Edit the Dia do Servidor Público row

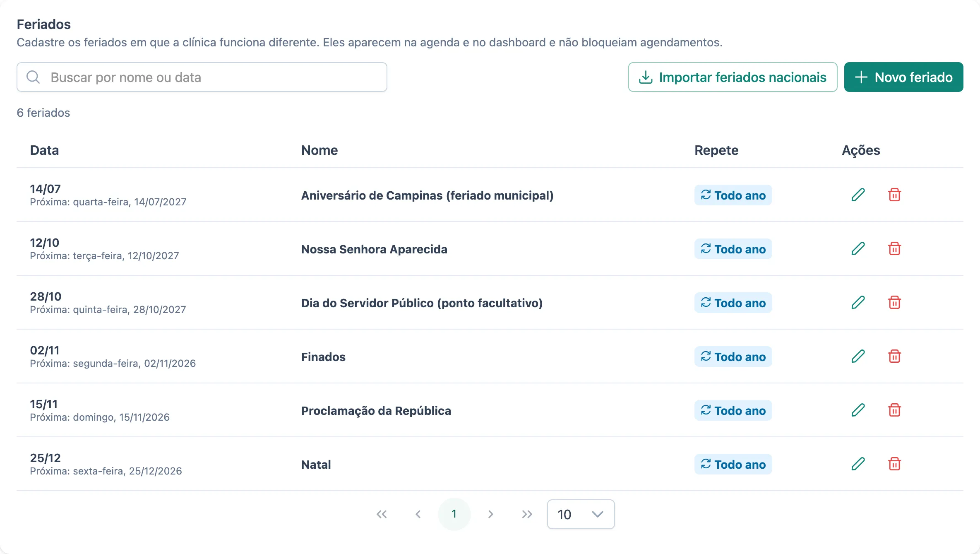(858, 302)
